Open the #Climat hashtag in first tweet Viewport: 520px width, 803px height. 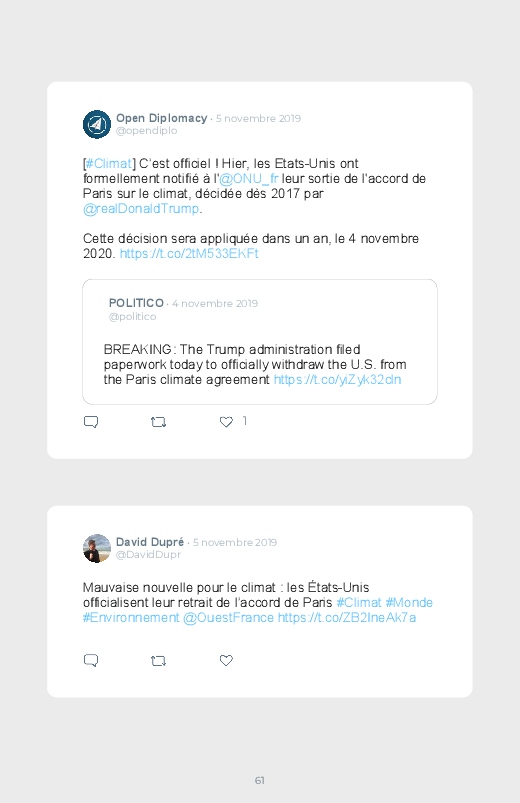109,163
